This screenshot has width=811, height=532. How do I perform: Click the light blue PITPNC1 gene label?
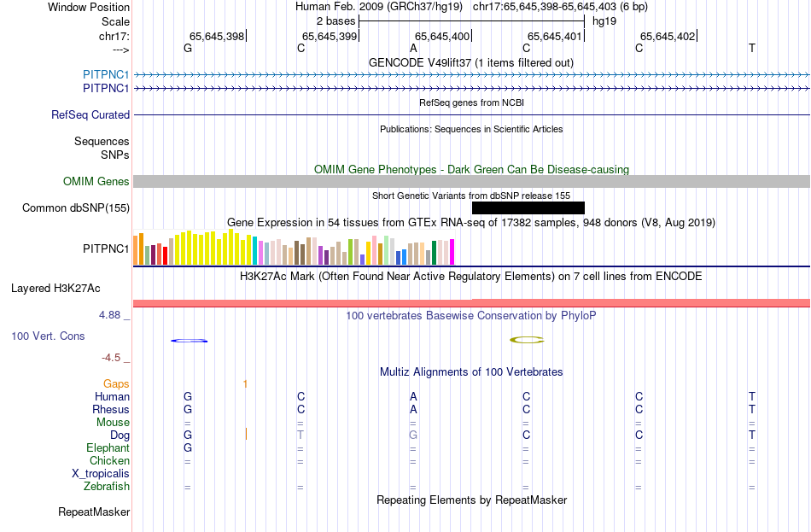coord(106,74)
